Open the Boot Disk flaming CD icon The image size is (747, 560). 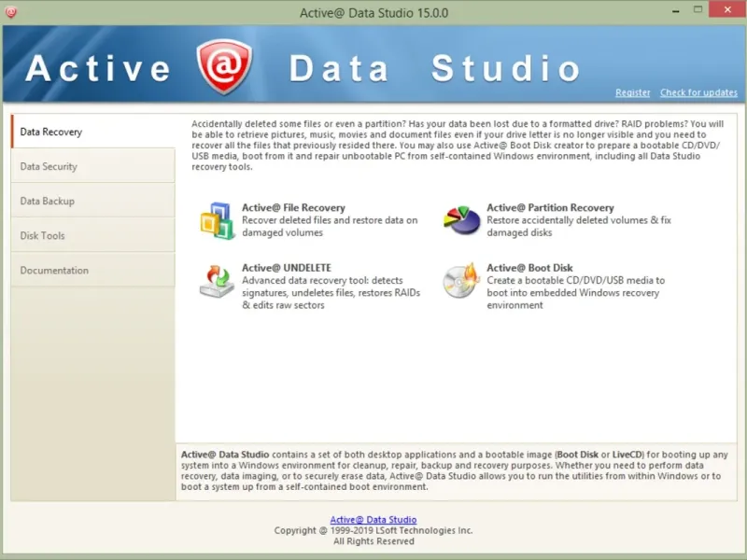point(460,281)
